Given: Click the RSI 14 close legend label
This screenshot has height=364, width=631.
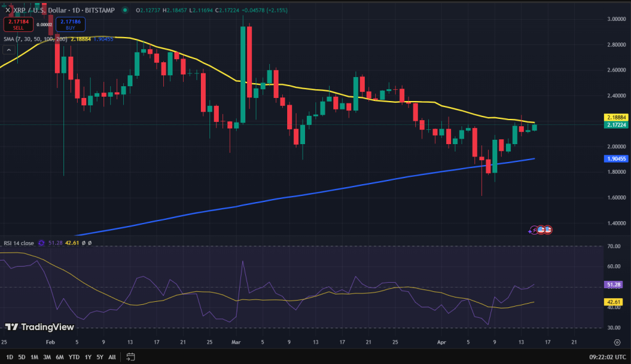Looking at the screenshot, I should [x=19, y=243].
